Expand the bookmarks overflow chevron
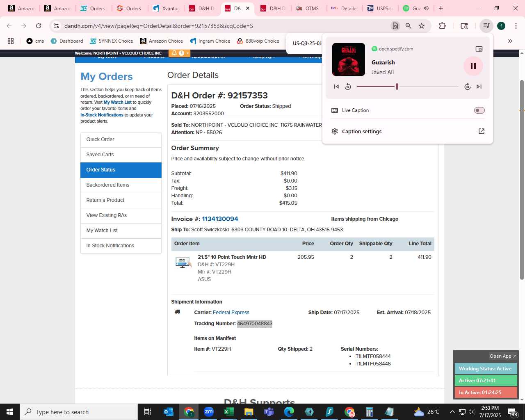The width and height of the screenshot is (525, 420). (510, 41)
